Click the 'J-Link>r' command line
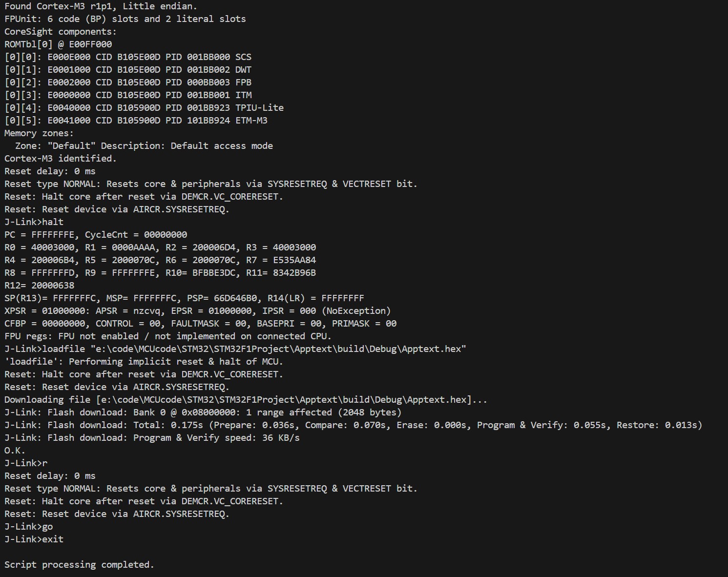Screen dimensions: 728x577 26,463
